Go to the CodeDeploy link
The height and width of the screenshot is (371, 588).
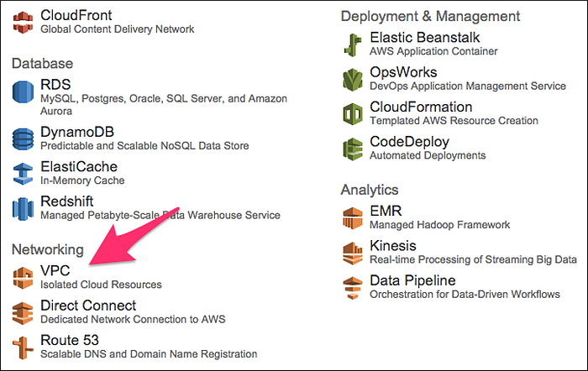tap(410, 142)
